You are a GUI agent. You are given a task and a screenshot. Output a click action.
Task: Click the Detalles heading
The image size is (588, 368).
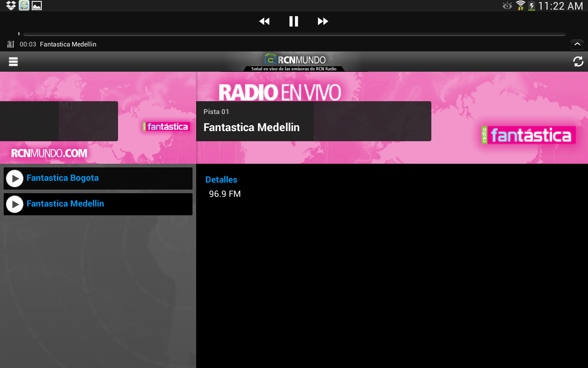(221, 180)
